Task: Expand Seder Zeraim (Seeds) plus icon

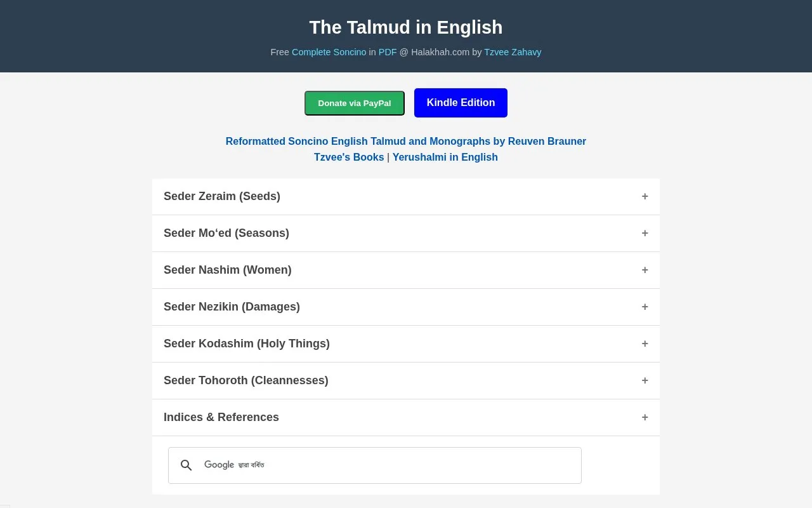Action: pos(645,196)
